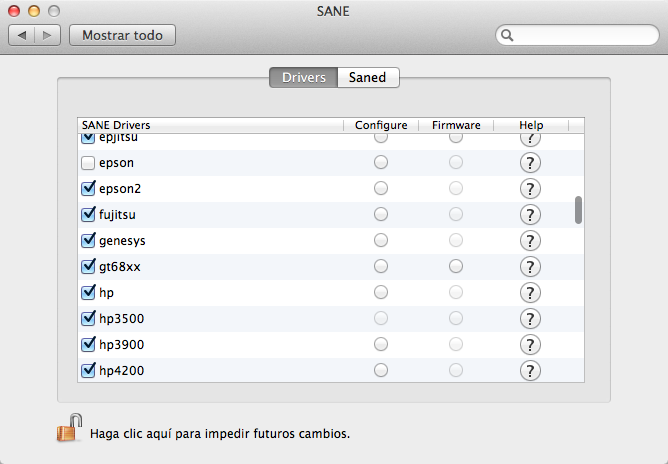View help for the hp3900 driver

(x=530, y=344)
